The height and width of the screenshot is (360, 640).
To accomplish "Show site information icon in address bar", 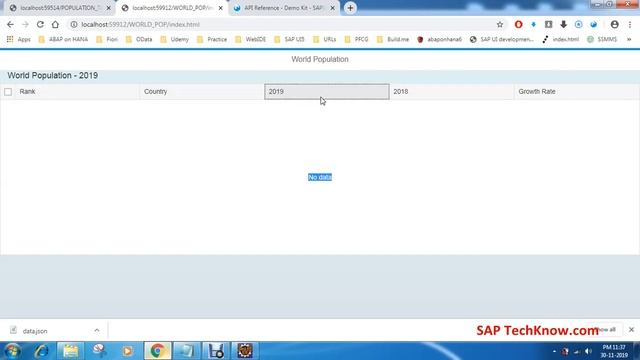I will (x=74, y=24).
